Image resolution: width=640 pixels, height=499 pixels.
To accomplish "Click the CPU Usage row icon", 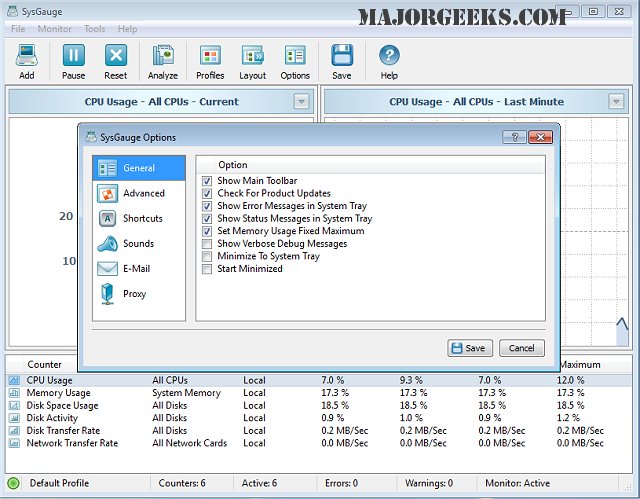I will [14, 380].
